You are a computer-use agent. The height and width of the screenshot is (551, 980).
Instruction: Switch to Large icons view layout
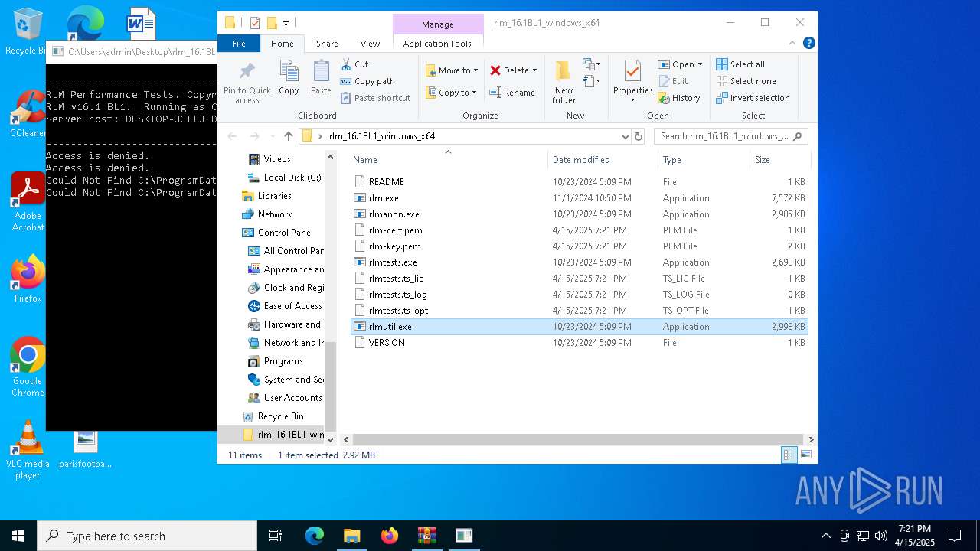tap(805, 455)
